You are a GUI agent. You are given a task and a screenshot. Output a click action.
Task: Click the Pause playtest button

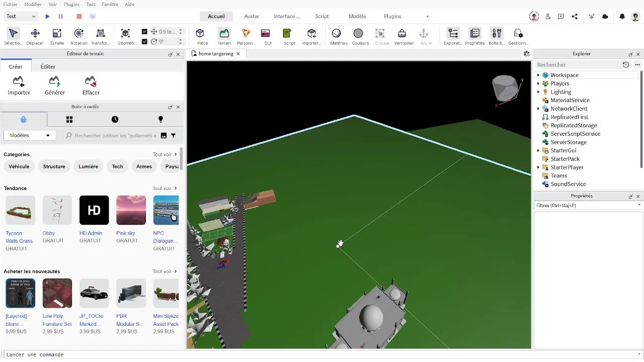coord(61,17)
